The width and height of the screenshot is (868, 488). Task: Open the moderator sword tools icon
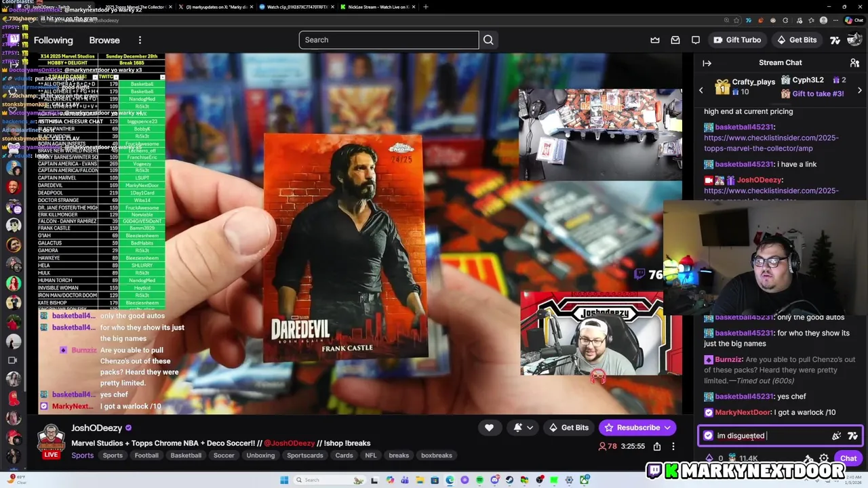808,459
